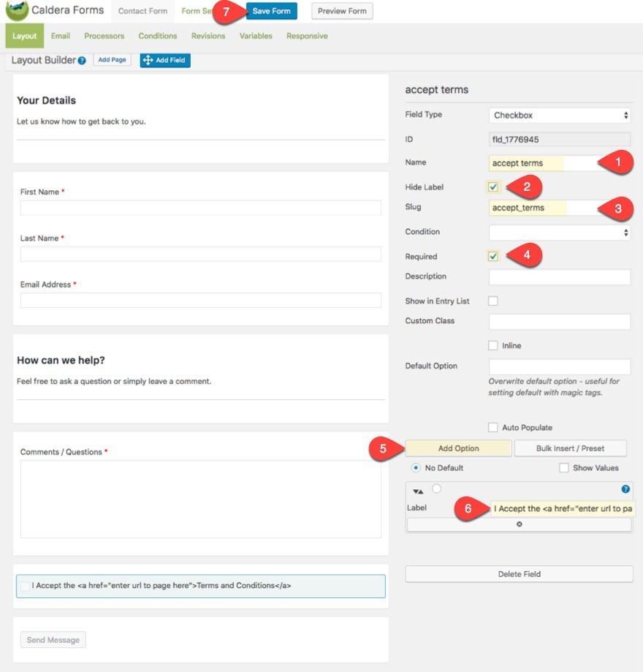Open the Conditions tab
This screenshot has height=672, width=643.
click(x=158, y=36)
